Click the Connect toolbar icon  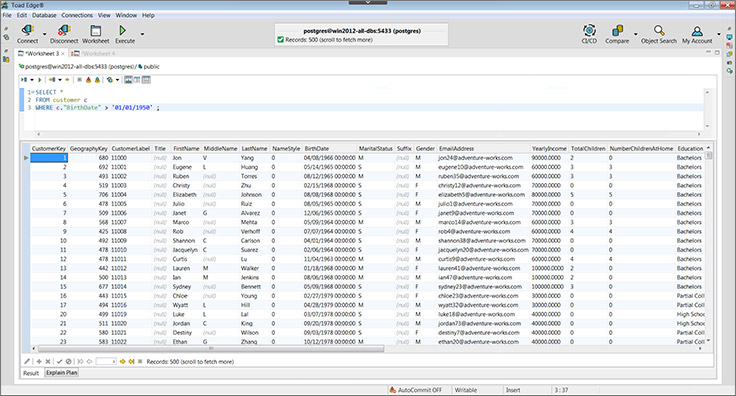click(27, 30)
